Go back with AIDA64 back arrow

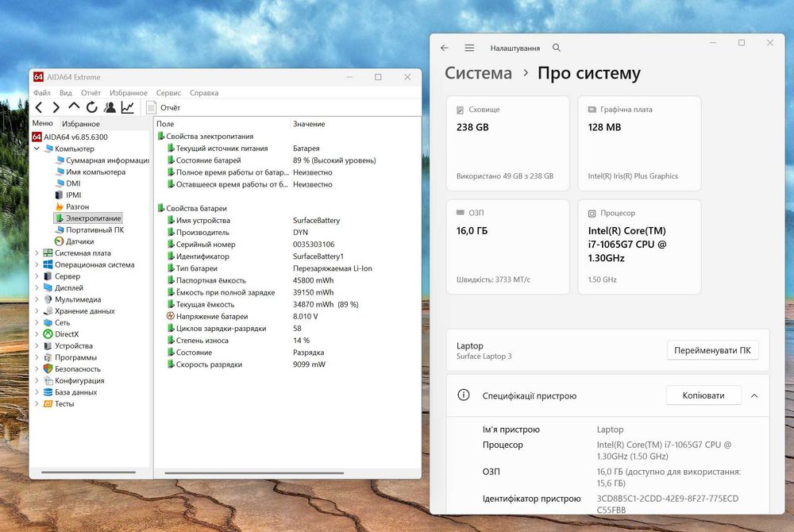click(38, 107)
